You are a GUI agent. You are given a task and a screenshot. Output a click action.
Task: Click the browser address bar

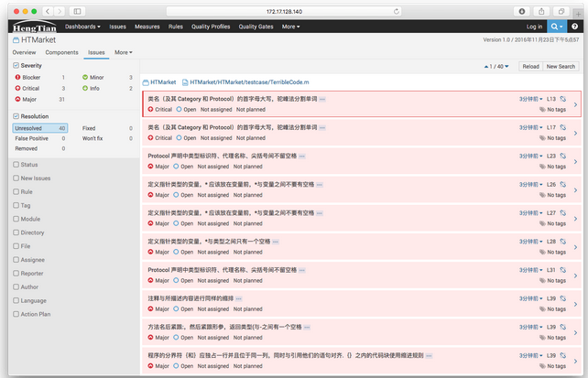tap(293, 10)
